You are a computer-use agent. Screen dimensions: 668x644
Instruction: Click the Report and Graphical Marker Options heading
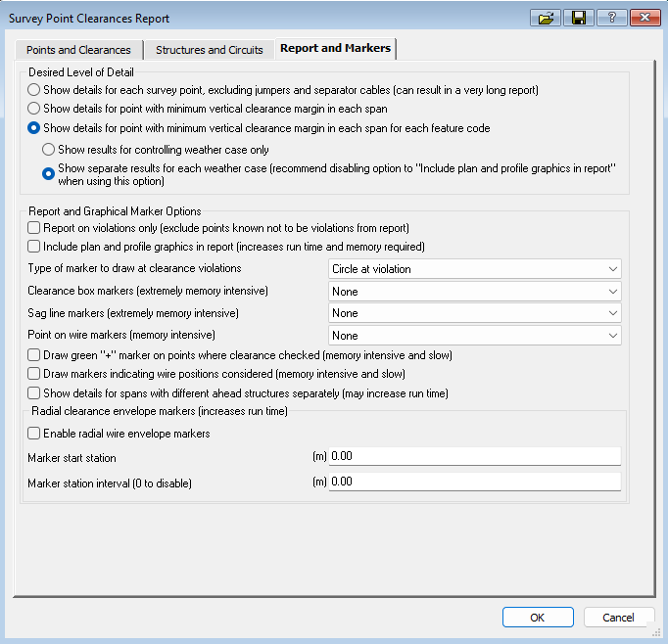point(115,211)
